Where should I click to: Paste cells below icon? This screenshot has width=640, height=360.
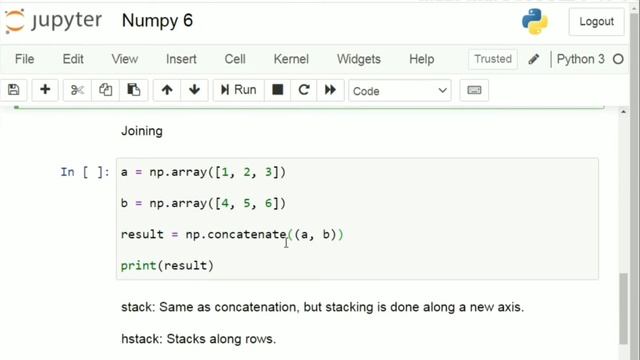coord(133,90)
